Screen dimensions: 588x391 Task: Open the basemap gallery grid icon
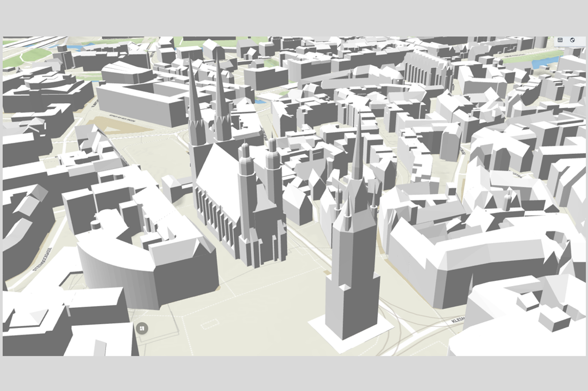(560, 40)
